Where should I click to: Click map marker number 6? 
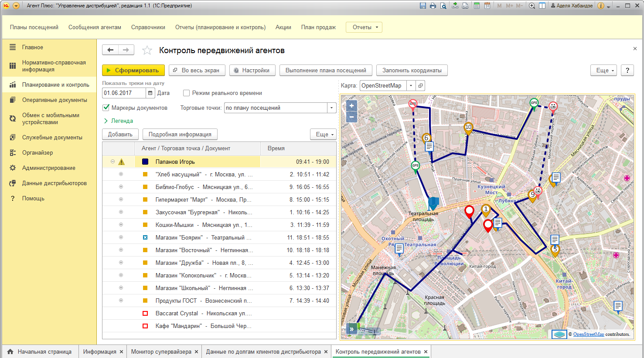click(426, 139)
